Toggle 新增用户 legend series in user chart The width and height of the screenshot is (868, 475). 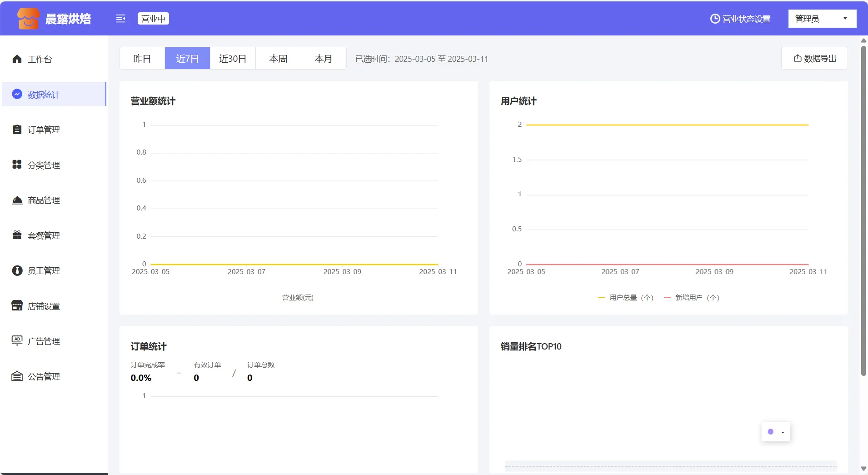pyautogui.click(x=692, y=298)
